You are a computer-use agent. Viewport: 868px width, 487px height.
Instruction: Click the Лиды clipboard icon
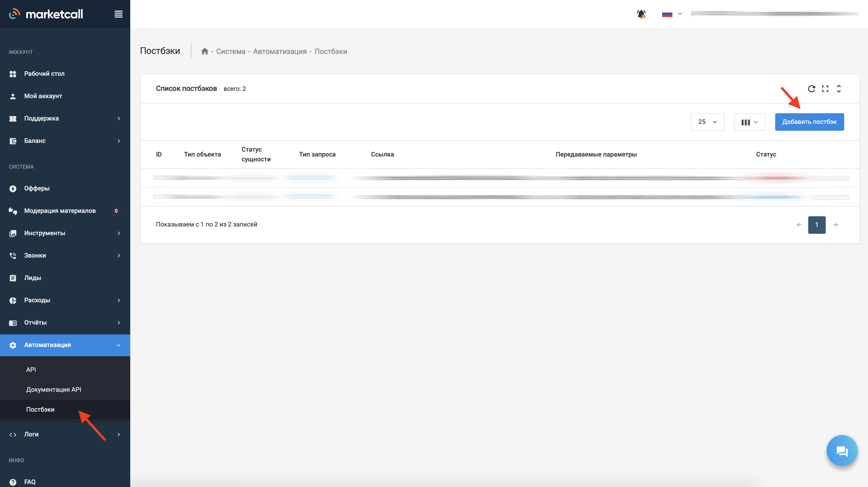[x=13, y=278]
